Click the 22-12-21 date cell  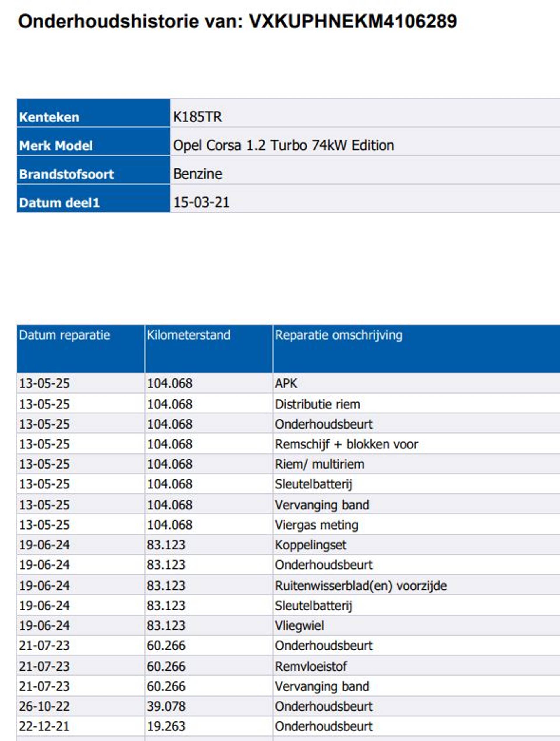(44, 726)
